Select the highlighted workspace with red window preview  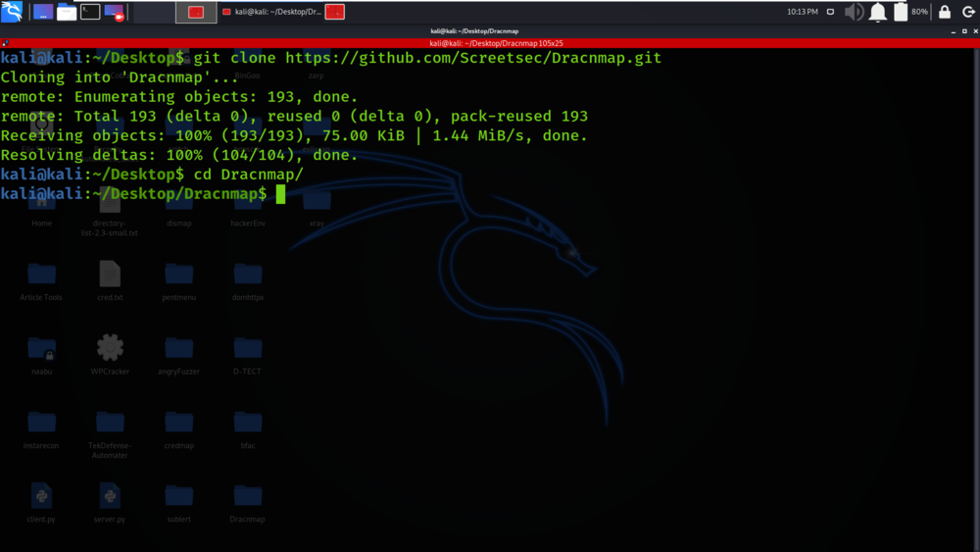point(196,12)
